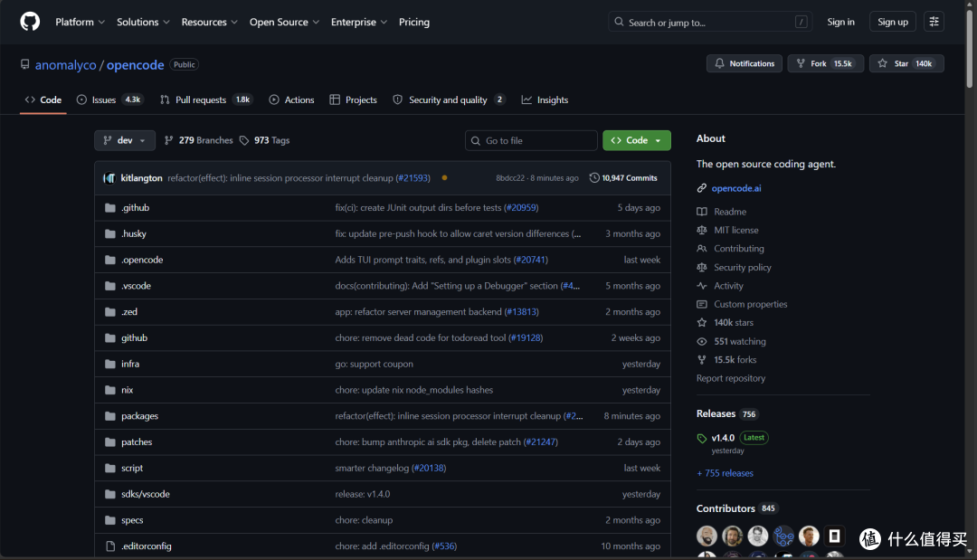Click the repository book icon beside anomalyco
Image resolution: width=977 pixels, height=560 pixels.
(x=25, y=65)
